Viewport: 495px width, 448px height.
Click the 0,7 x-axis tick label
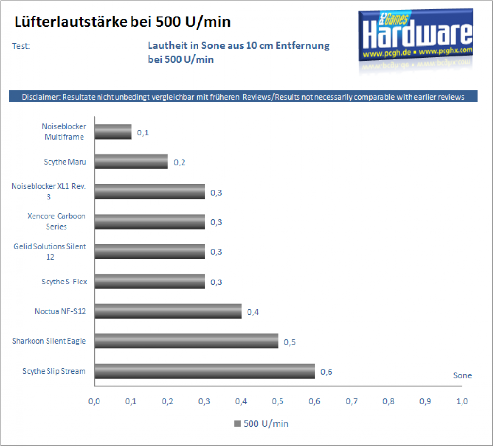click(x=353, y=402)
